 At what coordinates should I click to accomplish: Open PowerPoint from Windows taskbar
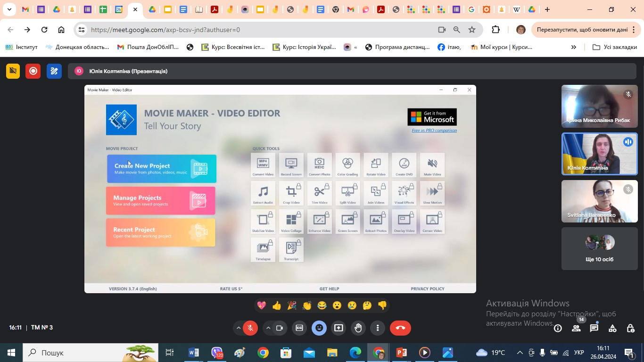click(x=402, y=353)
